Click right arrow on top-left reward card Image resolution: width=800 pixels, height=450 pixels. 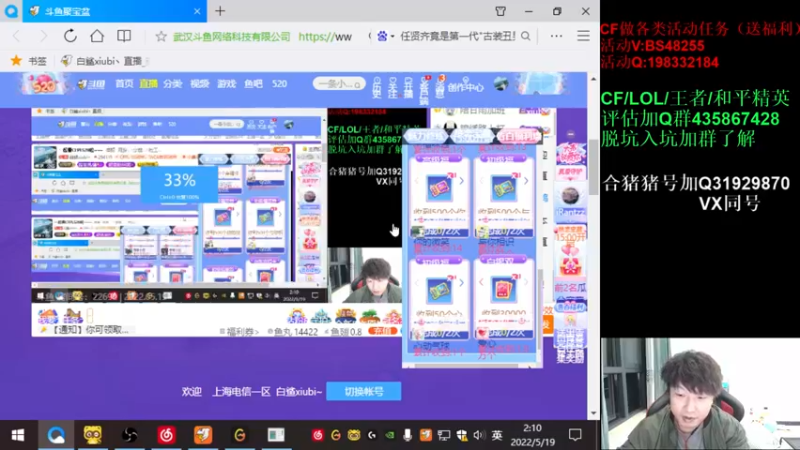461,181
